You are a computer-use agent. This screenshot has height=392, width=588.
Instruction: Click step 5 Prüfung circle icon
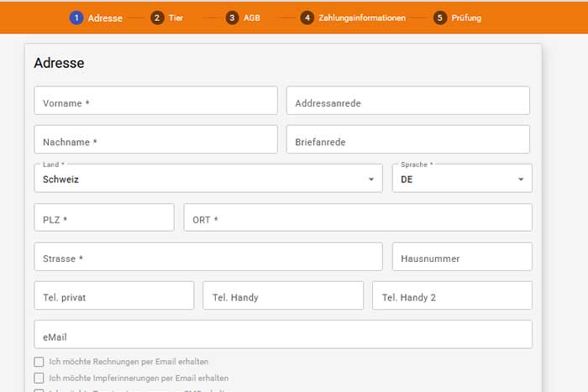(x=440, y=18)
